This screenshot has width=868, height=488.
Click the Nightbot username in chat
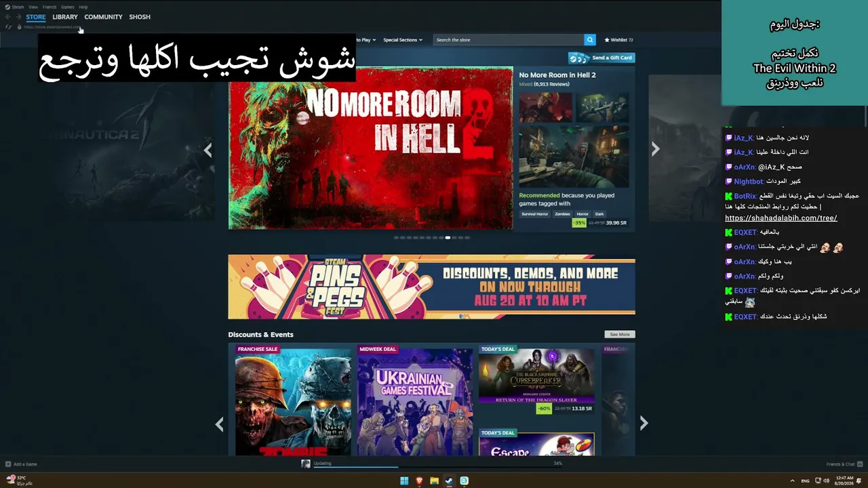[749, 182]
